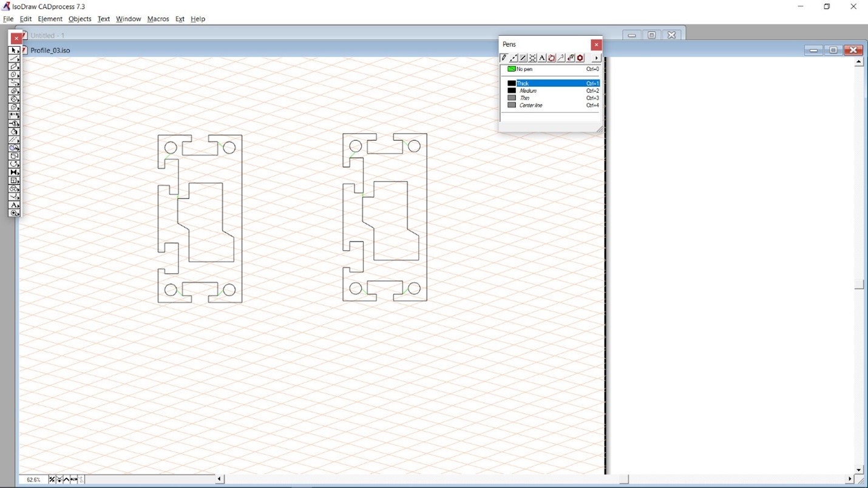This screenshot has width=868, height=488.
Task: Open the line styles tab in Pens panel
Action: point(514,58)
